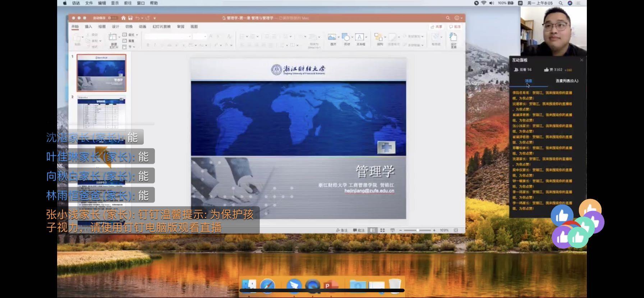Insert a picture with the 图片 icon
This screenshot has height=298, width=644.
(x=333, y=37)
